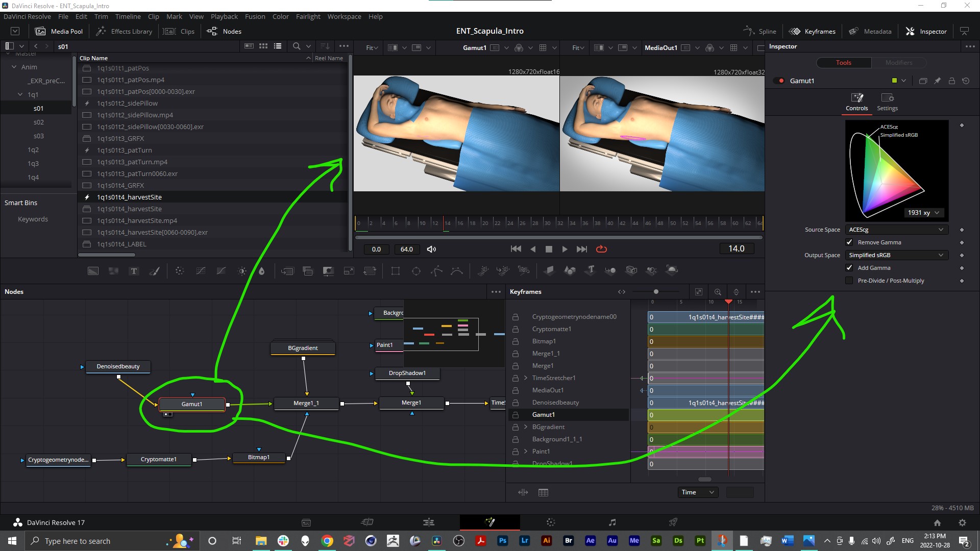This screenshot has height=551, width=980.
Task: Toggle lock for Gamut1 keyframe track
Action: (x=516, y=415)
